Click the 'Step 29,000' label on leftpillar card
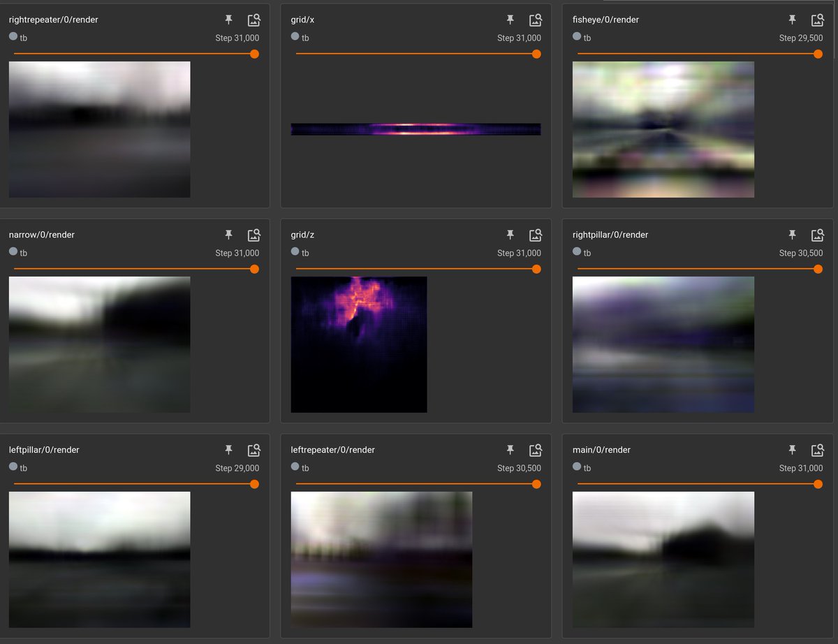 click(237, 468)
